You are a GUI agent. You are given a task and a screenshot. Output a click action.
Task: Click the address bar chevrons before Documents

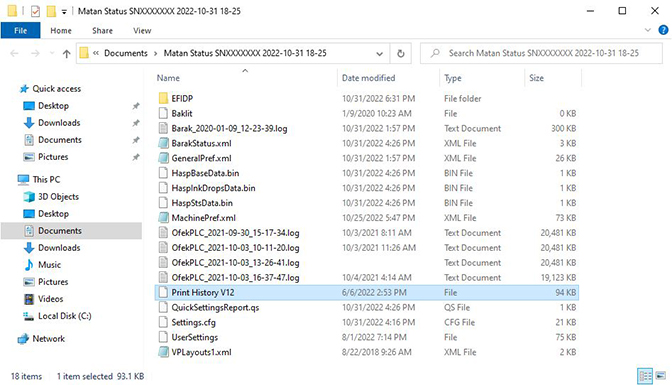tap(96, 53)
